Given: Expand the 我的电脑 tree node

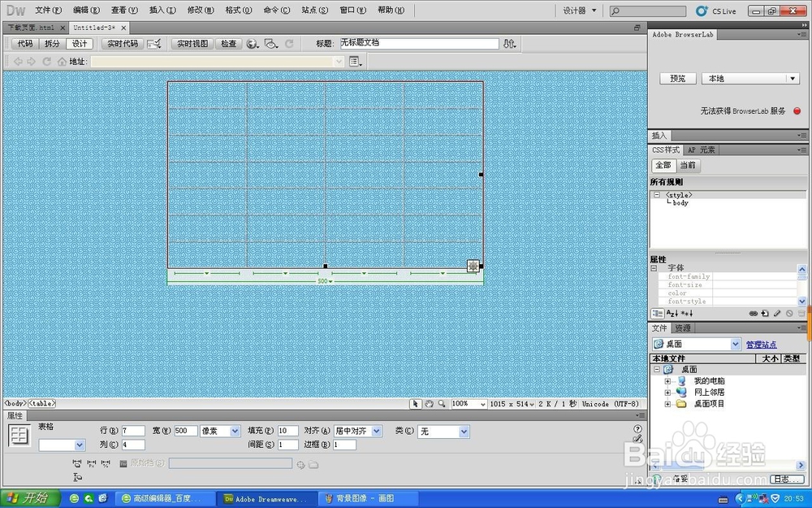Looking at the screenshot, I should pos(667,381).
